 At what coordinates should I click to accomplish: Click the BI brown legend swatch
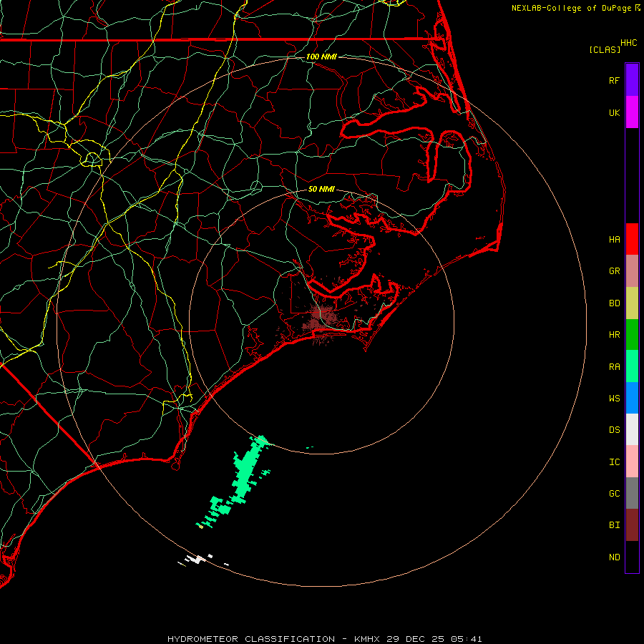[632, 525]
